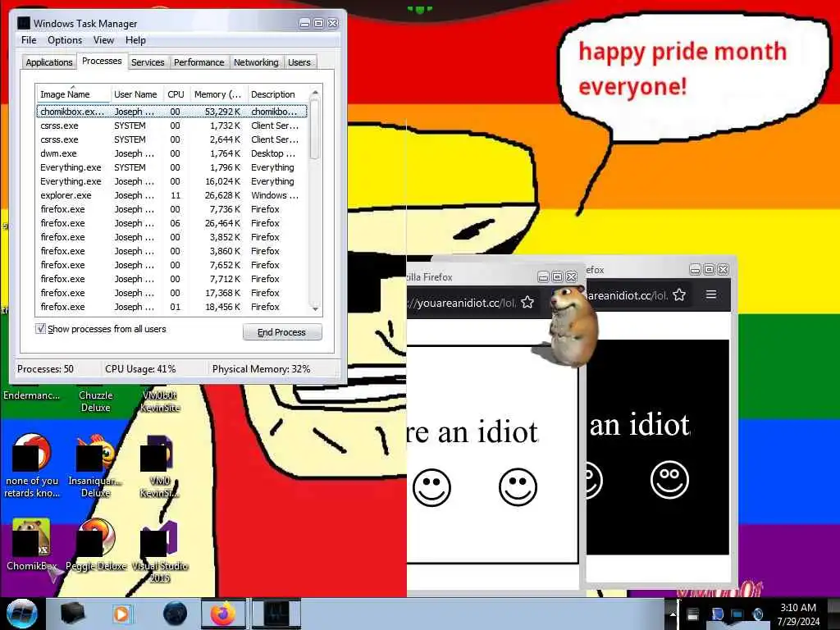The height and width of the screenshot is (630, 840).
Task: Click the black box taskbar icon
Action: pos(72,614)
